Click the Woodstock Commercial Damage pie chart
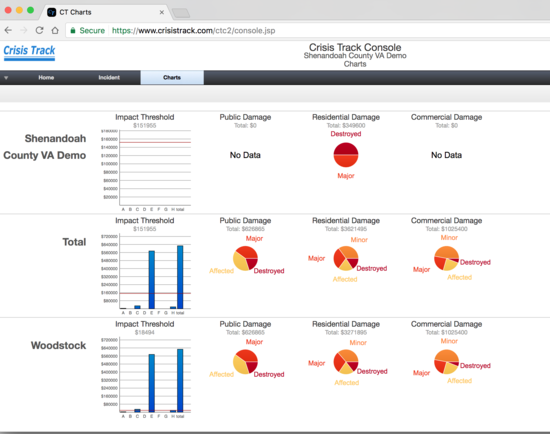Image resolution: width=550 pixels, height=434 pixels. pos(447,362)
